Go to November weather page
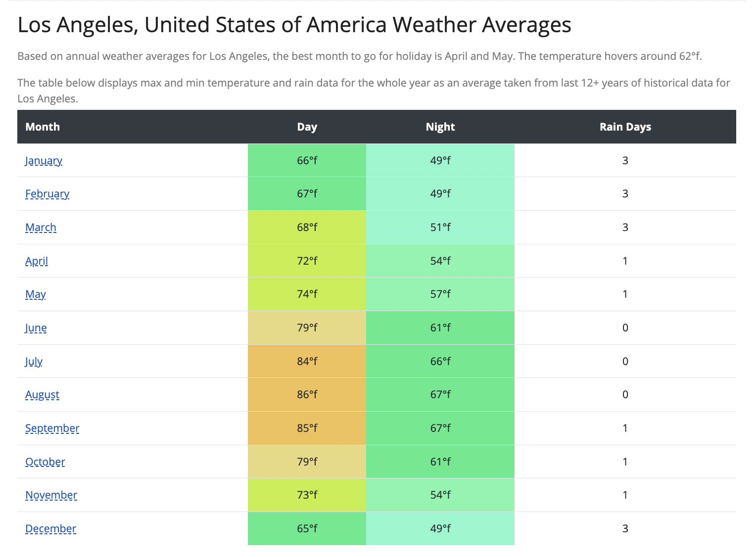756x557 pixels. coord(51,495)
